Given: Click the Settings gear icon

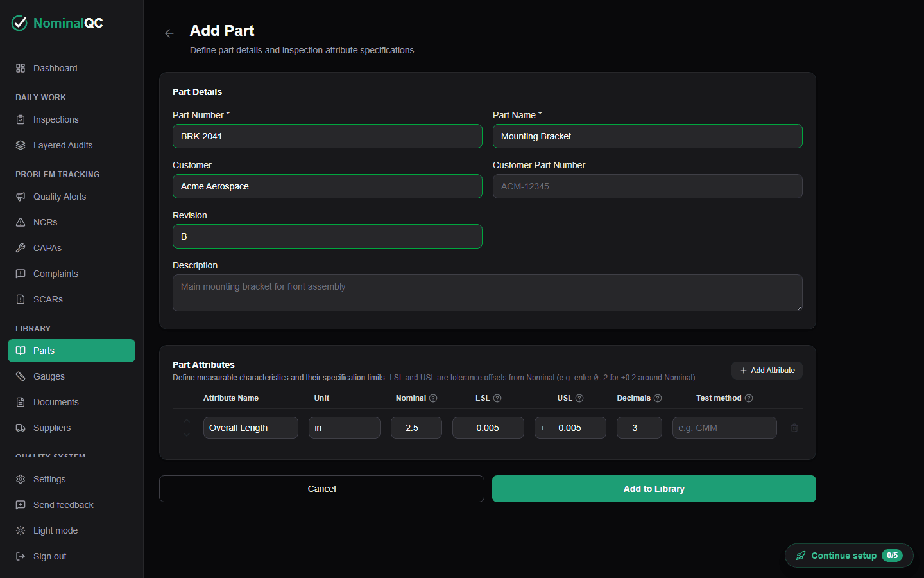Looking at the screenshot, I should [x=21, y=479].
